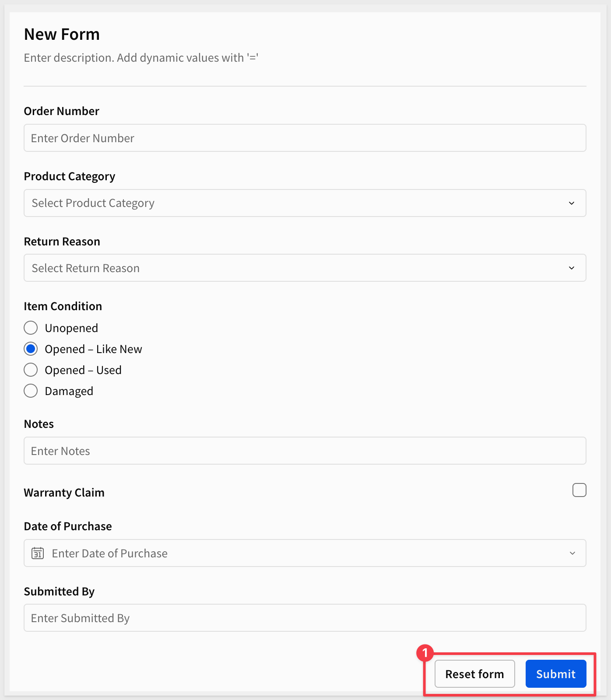Image resolution: width=611 pixels, height=700 pixels.
Task: Select the Unopened radio button
Action: (x=31, y=328)
